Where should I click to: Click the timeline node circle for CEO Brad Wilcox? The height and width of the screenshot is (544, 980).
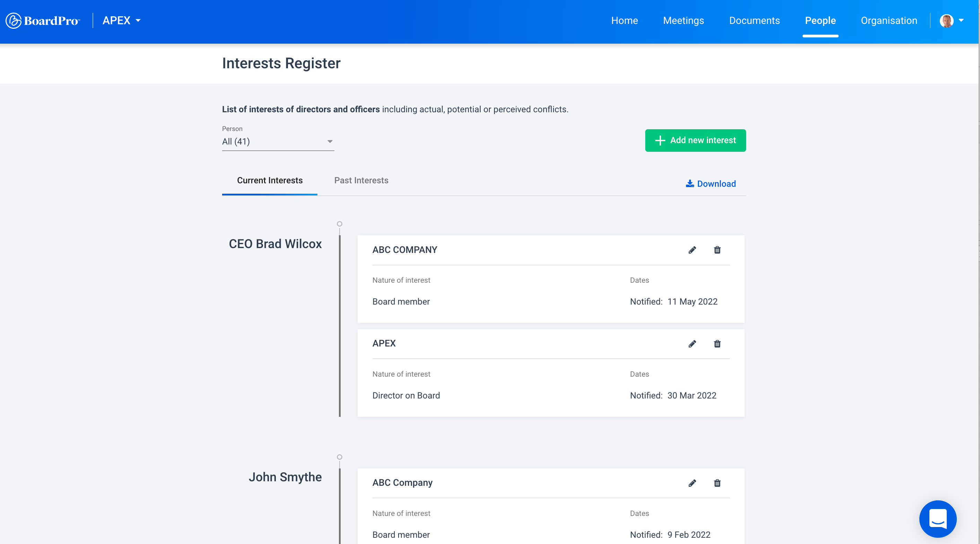pos(340,224)
